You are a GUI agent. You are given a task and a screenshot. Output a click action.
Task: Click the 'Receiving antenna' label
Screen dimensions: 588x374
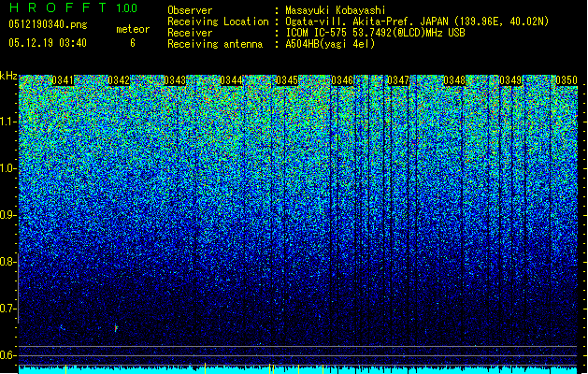[x=215, y=44]
